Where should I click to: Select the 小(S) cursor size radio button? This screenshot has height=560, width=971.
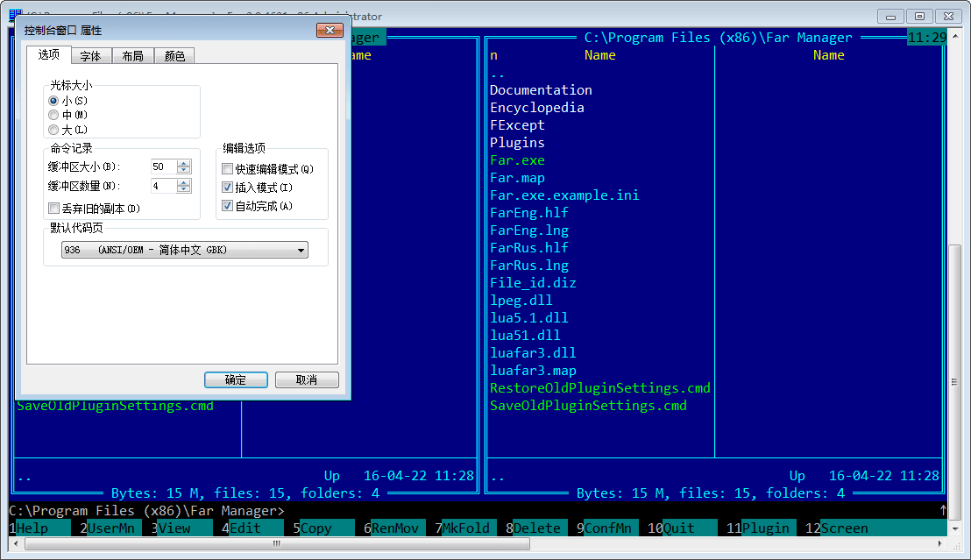click(x=53, y=101)
